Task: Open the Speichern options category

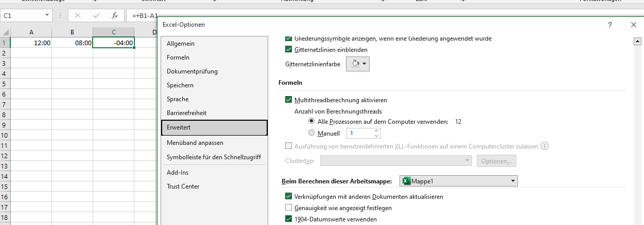Action: 214,85
